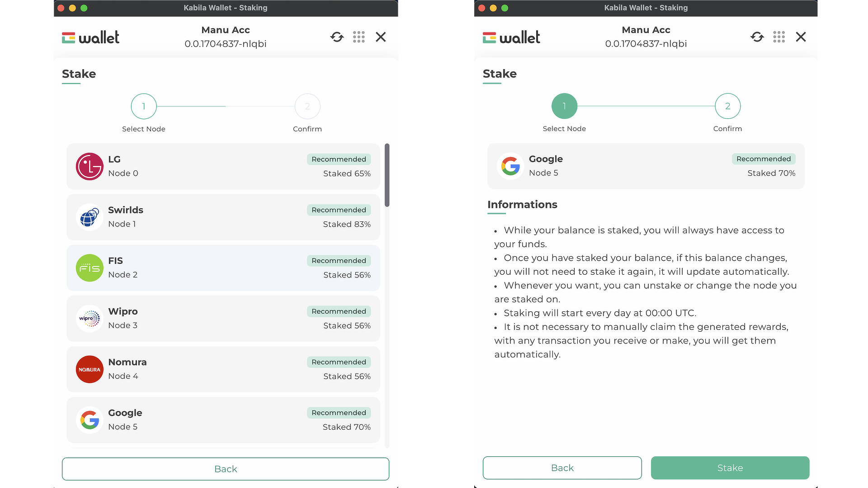Click the X close icon in right wallet header
868x488 pixels.
click(x=801, y=37)
